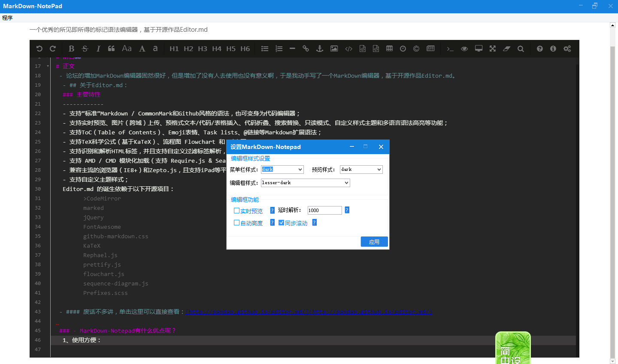Insert inline code with the </> icon
The width and height of the screenshot is (618, 364).
coord(348,49)
